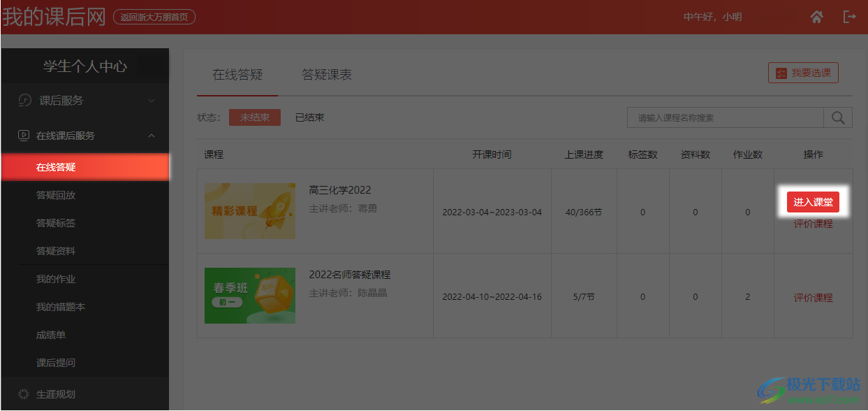
Task: Click the 2022名师答疑课程 course title
Action: click(350, 275)
